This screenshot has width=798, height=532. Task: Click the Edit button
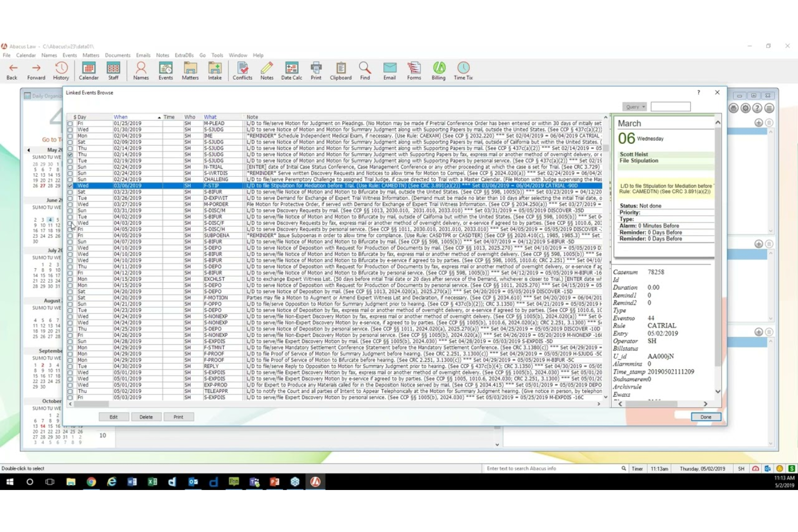pyautogui.click(x=114, y=417)
